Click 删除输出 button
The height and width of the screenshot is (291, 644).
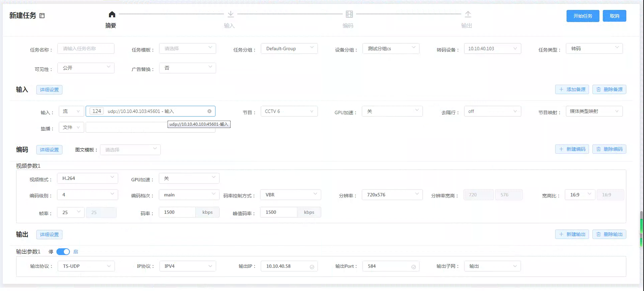point(609,234)
